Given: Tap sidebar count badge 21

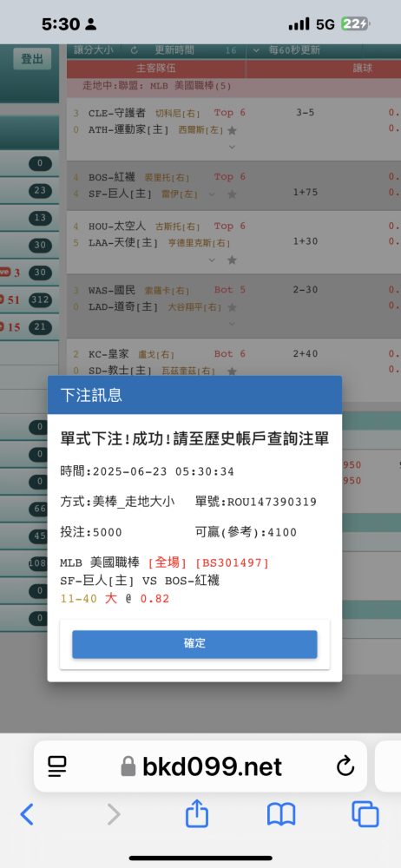Looking at the screenshot, I should [x=40, y=326].
